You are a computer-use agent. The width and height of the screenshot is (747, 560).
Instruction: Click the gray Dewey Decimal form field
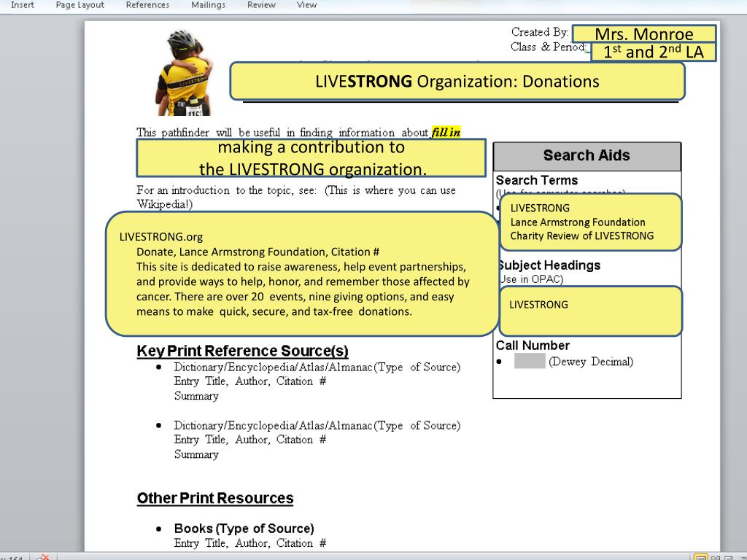point(530,362)
